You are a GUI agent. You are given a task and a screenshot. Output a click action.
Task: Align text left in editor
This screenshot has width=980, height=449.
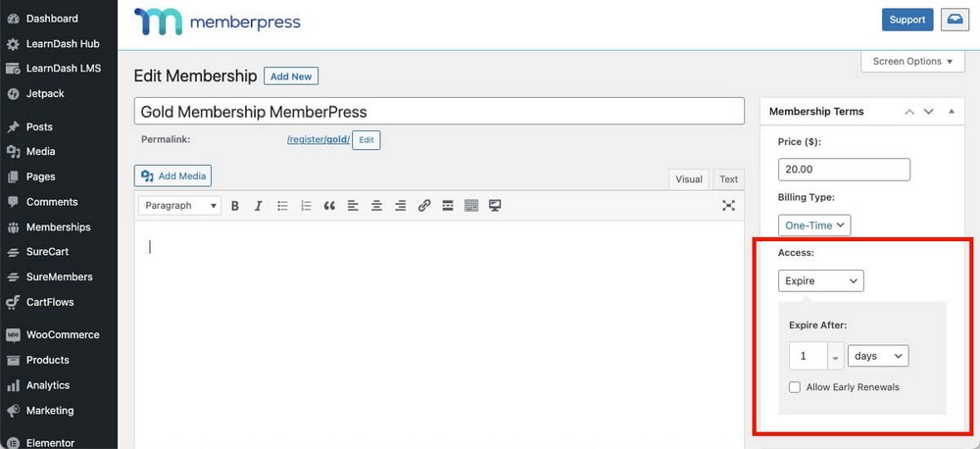[x=353, y=206]
